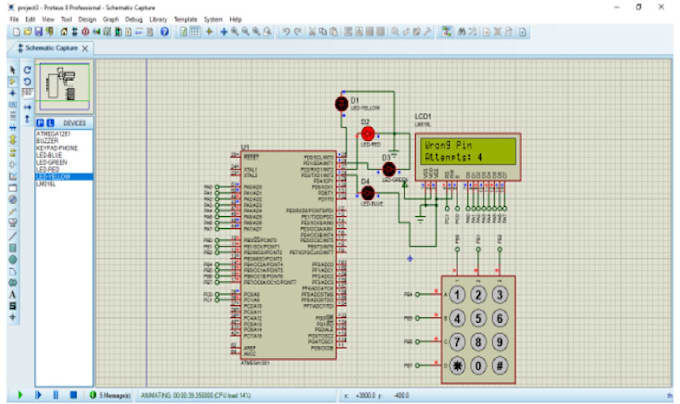Stop the simulation with the stop button
The width and height of the screenshot is (680, 404).
73,395
